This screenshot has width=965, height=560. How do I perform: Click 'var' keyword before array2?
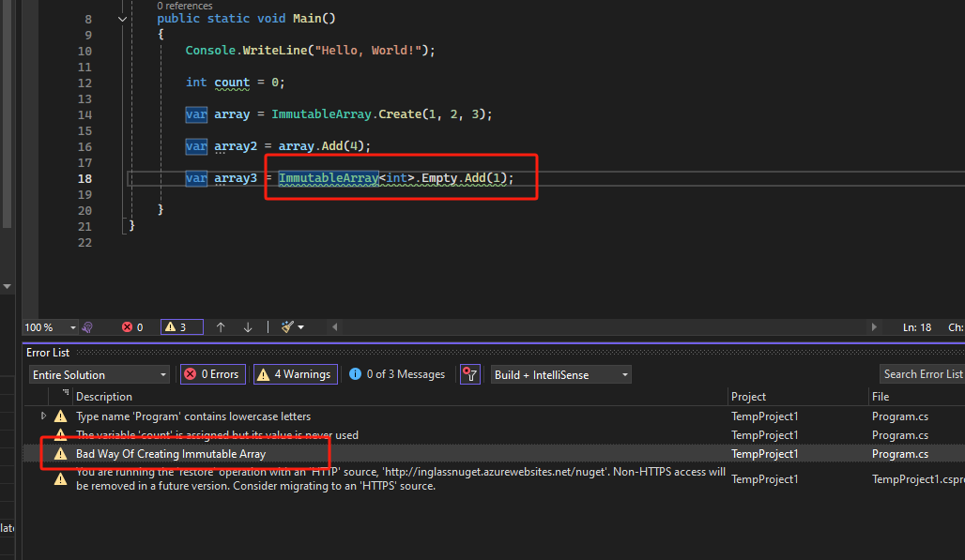pyautogui.click(x=196, y=146)
